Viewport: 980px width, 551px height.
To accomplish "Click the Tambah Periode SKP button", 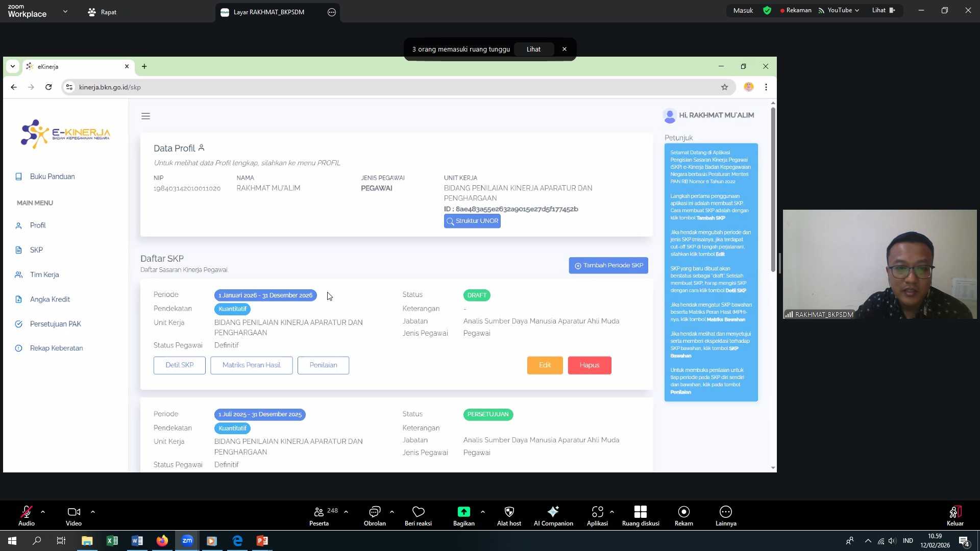I will tap(608, 265).
